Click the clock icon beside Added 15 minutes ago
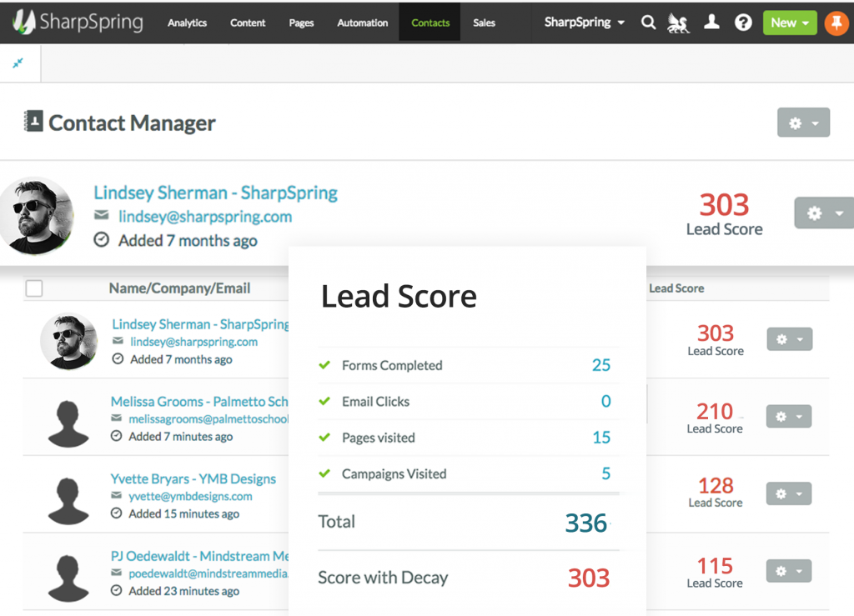The image size is (854, 616). [116, 513]
